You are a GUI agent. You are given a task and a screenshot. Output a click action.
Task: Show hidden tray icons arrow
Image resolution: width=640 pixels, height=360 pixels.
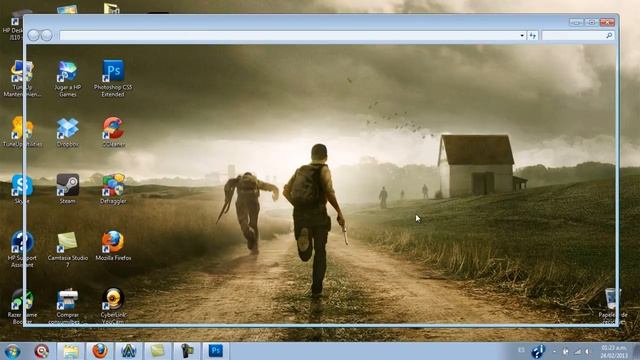[x=554, y=351]
